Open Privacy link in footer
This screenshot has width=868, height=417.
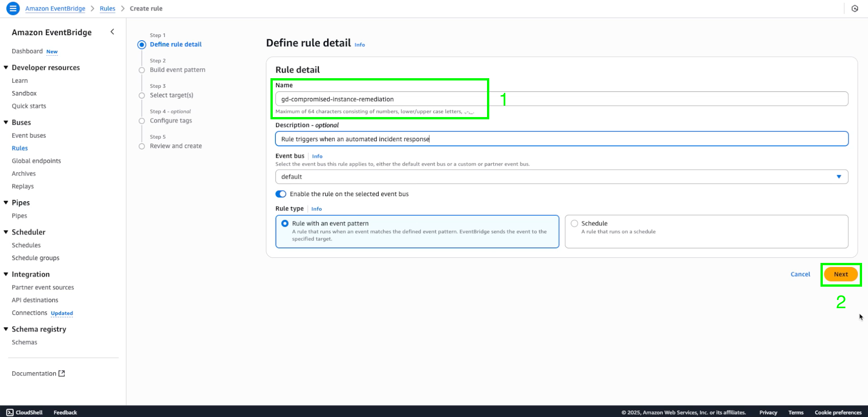click(x=768, y=412)
